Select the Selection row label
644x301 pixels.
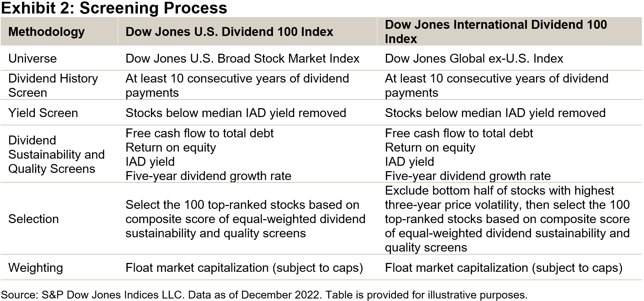tap(33, 219)
